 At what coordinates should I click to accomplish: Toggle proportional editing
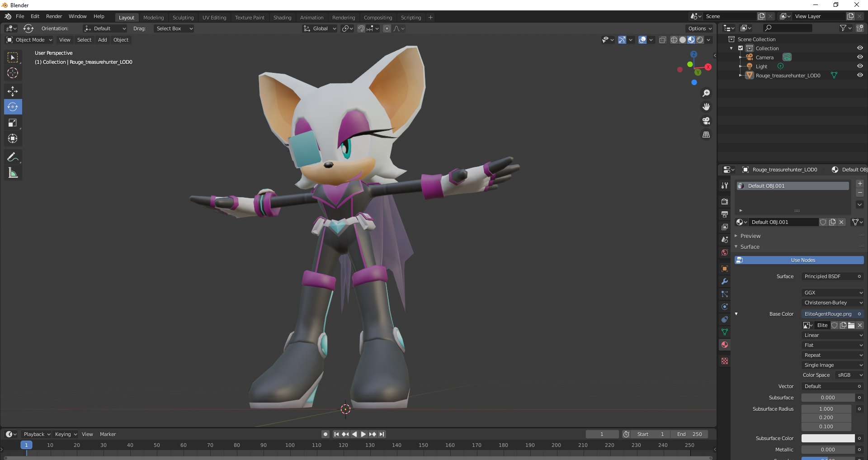tap(387, 28)
